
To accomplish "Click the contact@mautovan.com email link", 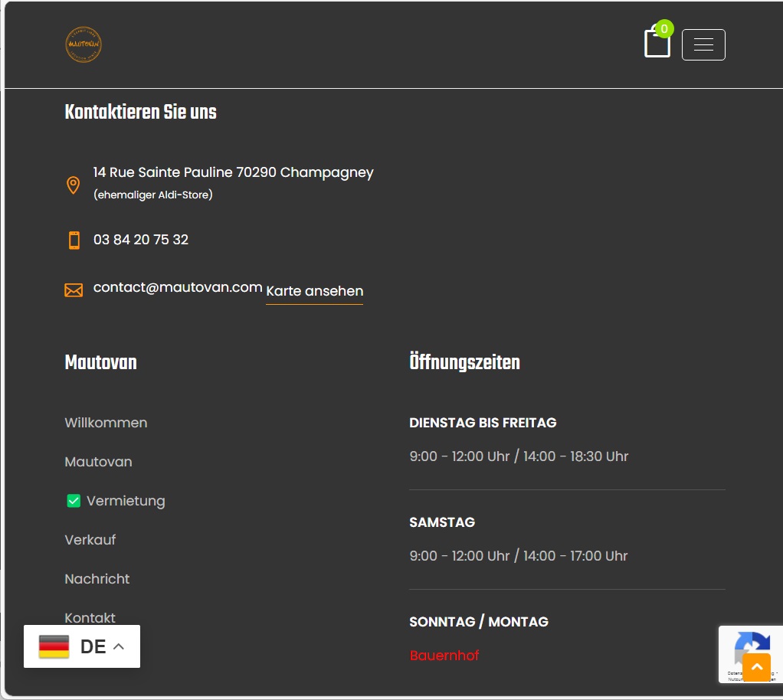I will pyautogui.click(x=178, y=287).
